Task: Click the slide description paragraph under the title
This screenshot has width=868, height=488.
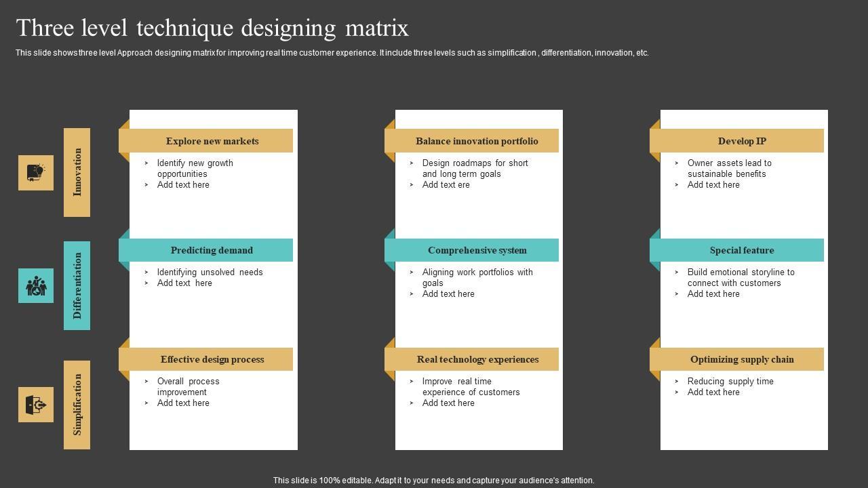Action: (x=332, y=53)
